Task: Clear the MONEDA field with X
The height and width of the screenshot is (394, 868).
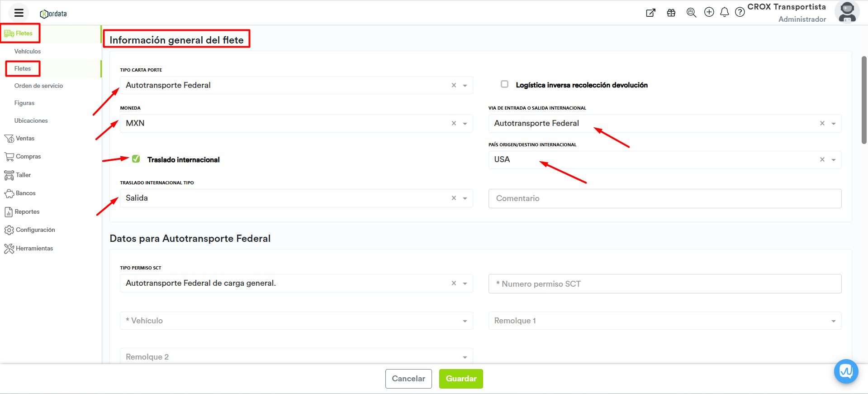Action: point(454,123)
